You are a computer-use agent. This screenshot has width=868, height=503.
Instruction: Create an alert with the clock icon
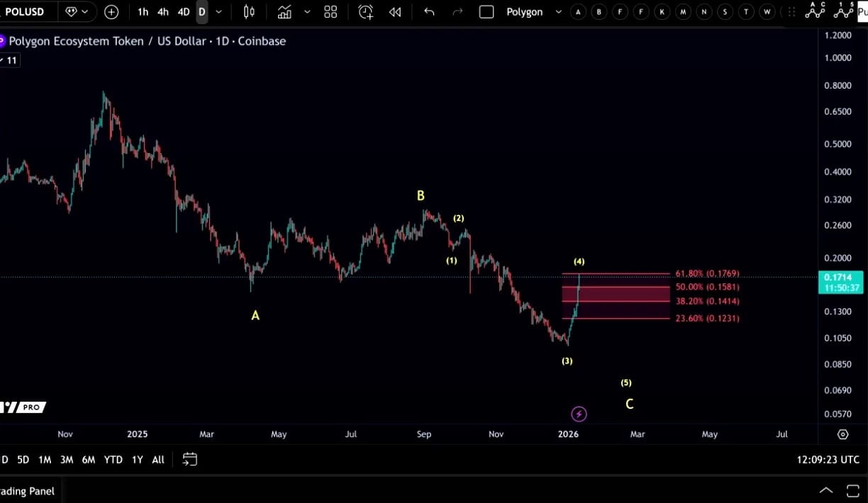365,12
